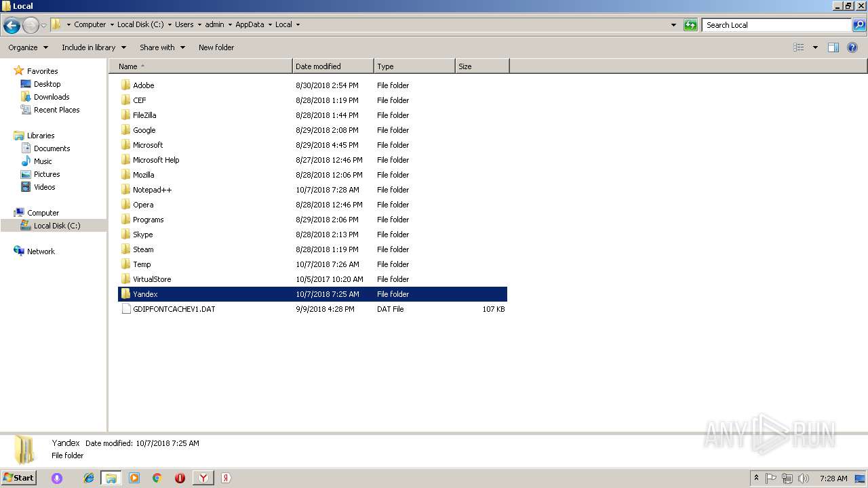868x488 pixels.
Task: Select the Mozilla folder icon
Action: 125,175
